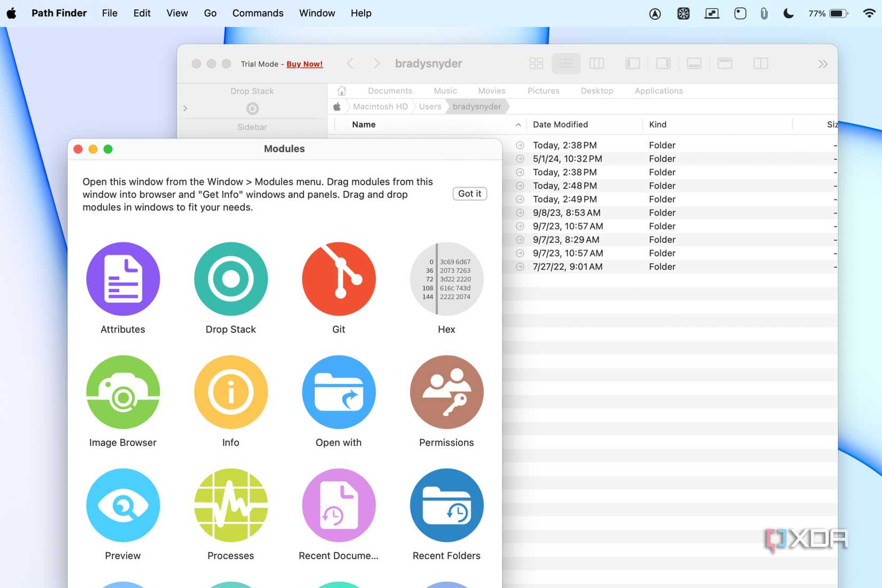Viewport: 882px width, 588px height.
Task: Open the Applications bookmark
Action: click(659, 91)
